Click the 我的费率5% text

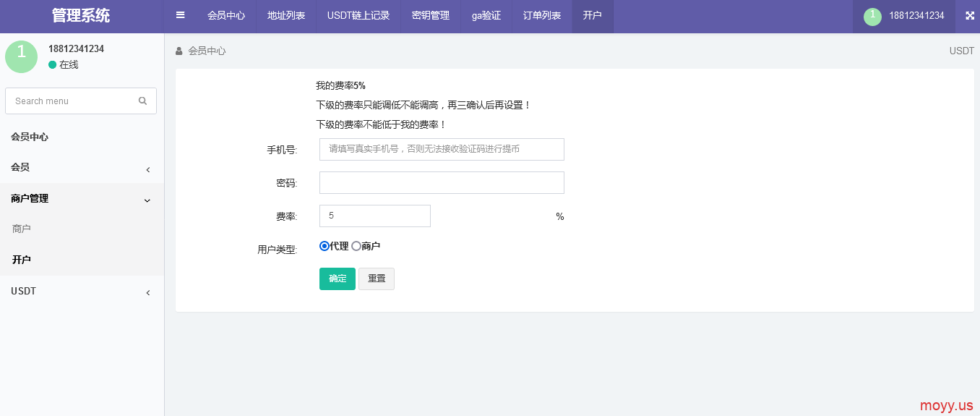pyautogui.click(x=340, y=85)
